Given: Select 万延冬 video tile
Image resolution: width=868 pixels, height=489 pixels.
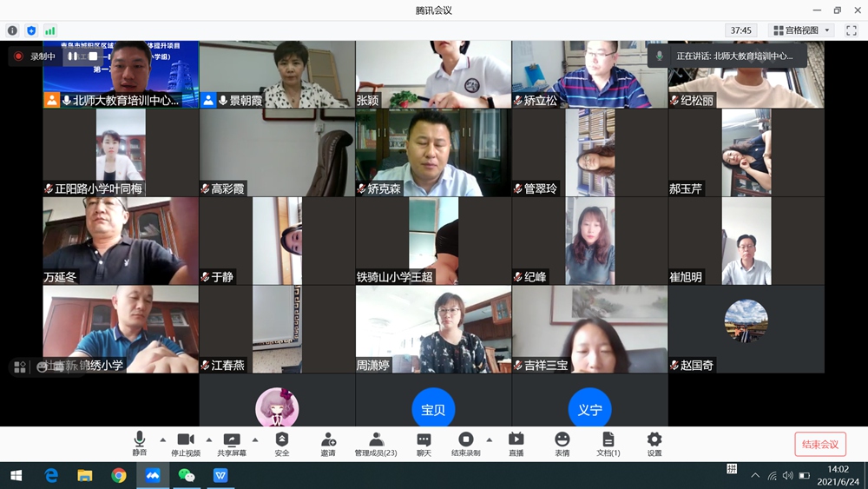Looking at the screenshot, I should pos(121,241).
